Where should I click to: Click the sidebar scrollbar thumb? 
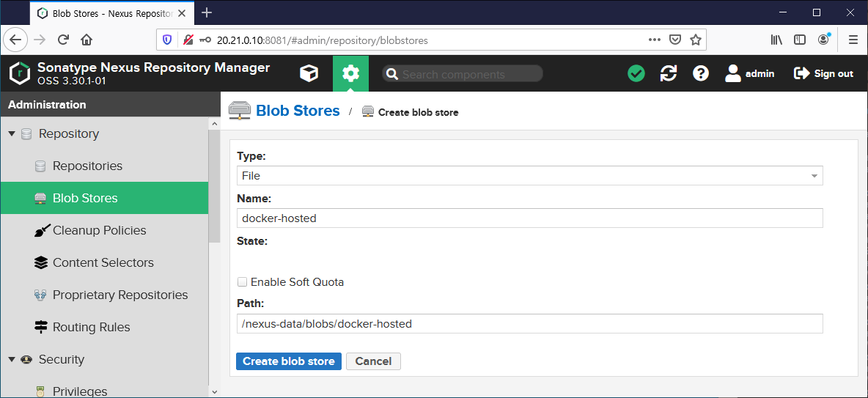215,186
